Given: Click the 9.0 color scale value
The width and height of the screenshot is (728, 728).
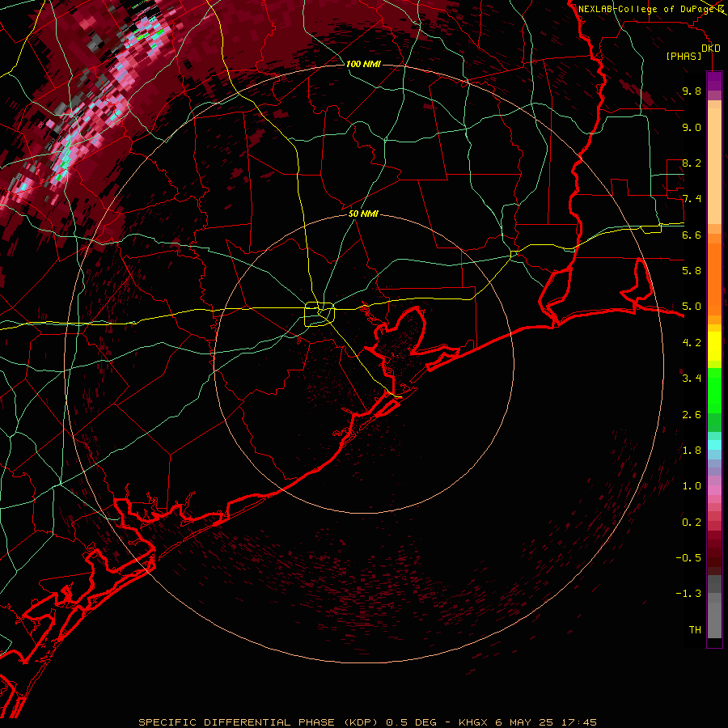Looking at the screenshot, I should (692, 127).
